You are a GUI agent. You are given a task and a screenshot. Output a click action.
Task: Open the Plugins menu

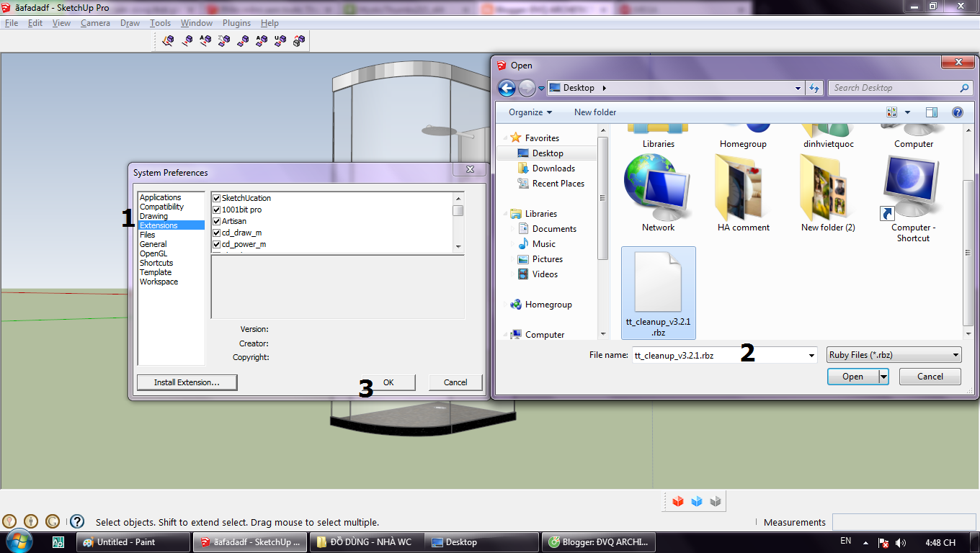click(x=236, y=22)
